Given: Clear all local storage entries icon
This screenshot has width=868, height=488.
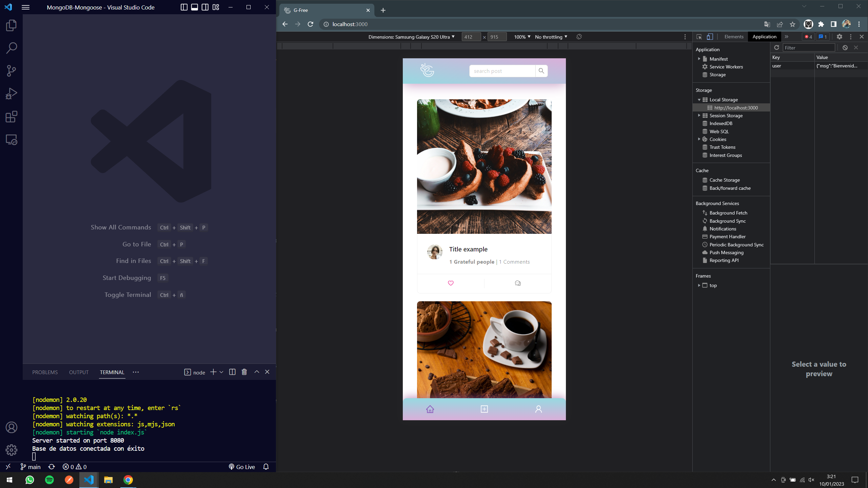Looking at the screenshot, I should (x=845, y=47).
